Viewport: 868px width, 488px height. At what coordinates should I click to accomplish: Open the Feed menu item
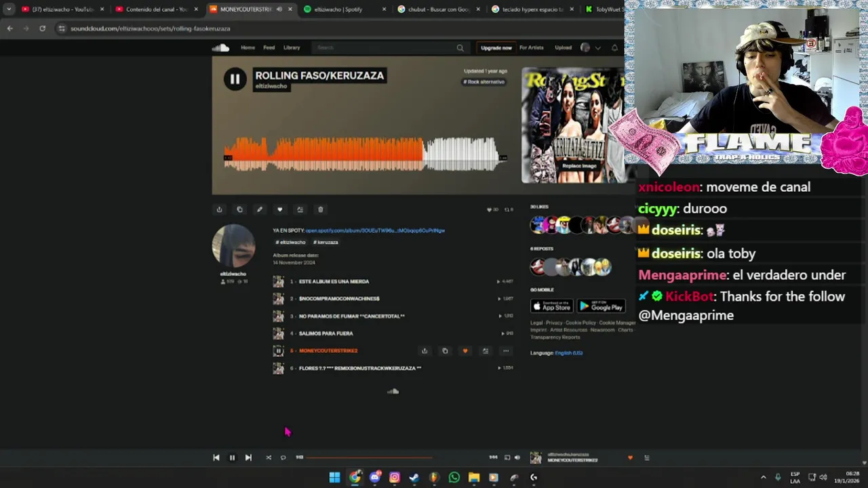pos(269,47)
